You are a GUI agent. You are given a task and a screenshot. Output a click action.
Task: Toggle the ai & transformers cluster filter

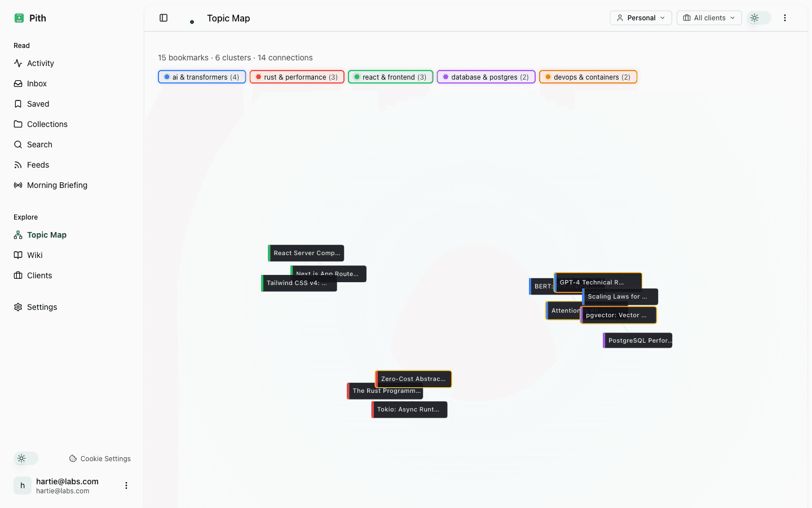click(x=202, y=77)
